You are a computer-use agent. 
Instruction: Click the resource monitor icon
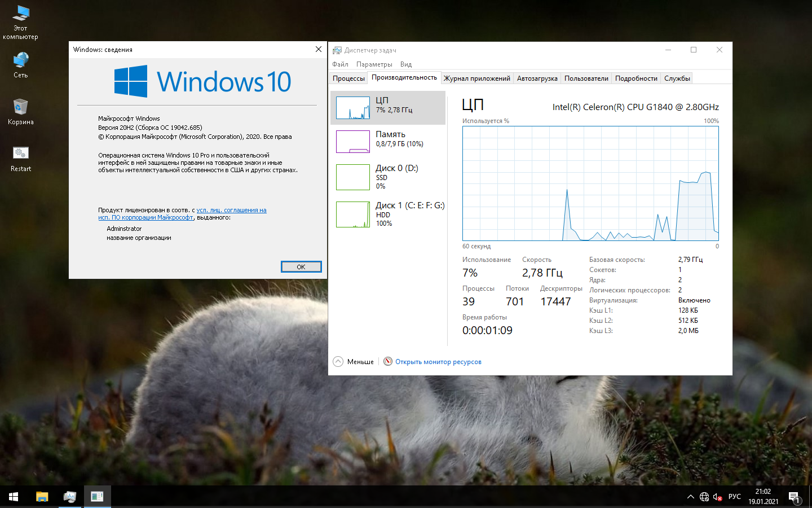click(388, 361)
